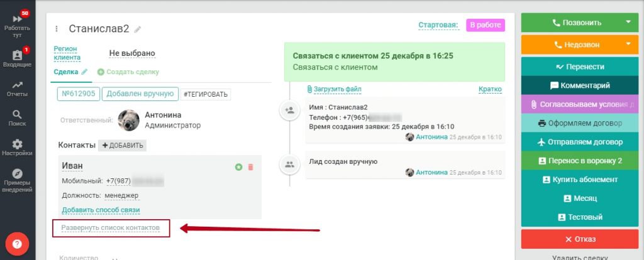Select the Отправляем договор button
The image size is (644, 260).
(x=581, y=142)
